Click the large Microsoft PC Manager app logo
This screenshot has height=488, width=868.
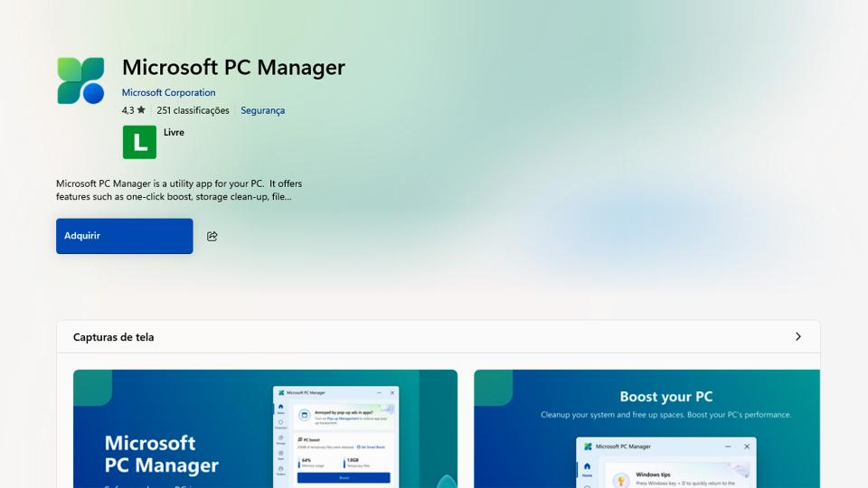(x=80, y=80)
